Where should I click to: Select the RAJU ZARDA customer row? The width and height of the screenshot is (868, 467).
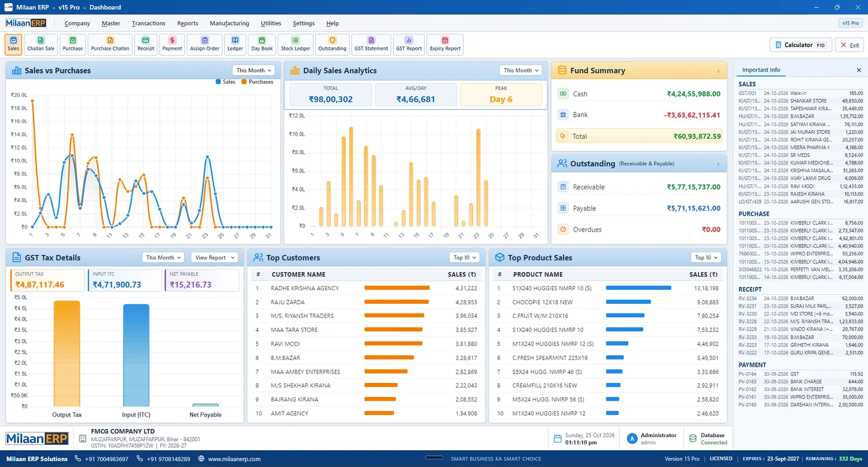point(367,302)
